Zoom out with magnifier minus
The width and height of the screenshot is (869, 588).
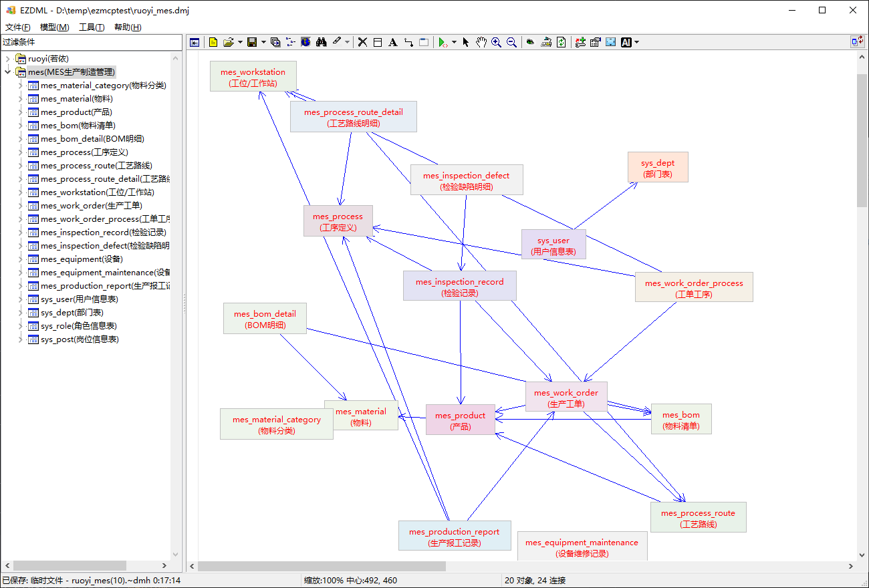click(x=511, y=42)
